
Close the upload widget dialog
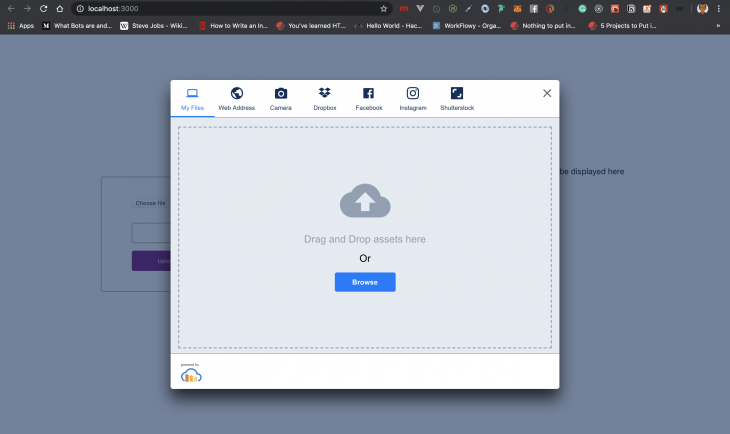547,93
